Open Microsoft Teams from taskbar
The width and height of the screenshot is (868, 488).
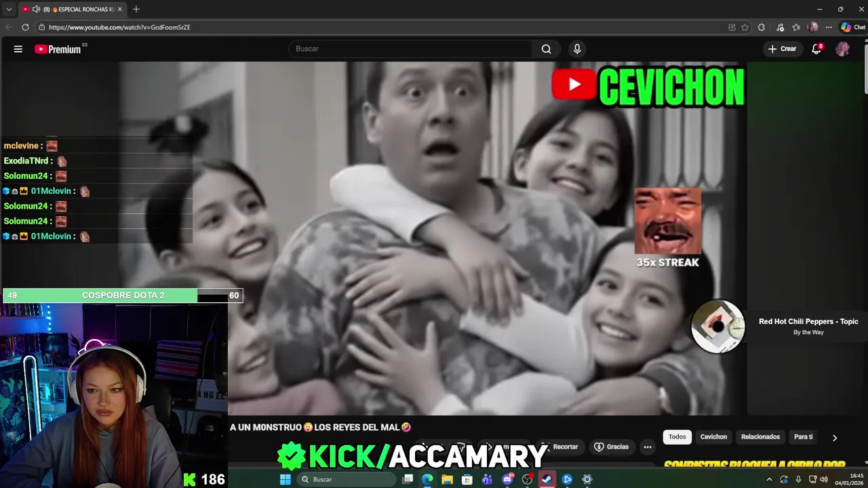click(487, 479)
